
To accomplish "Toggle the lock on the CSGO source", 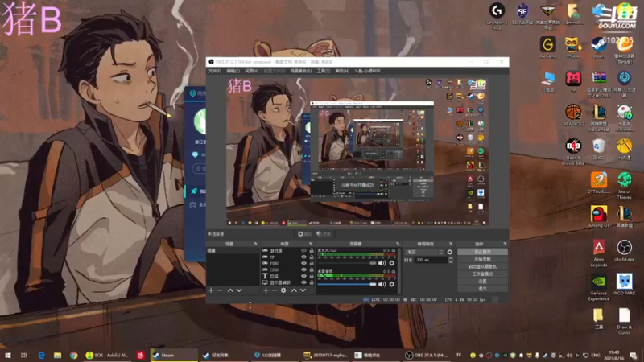I will 312,269.
